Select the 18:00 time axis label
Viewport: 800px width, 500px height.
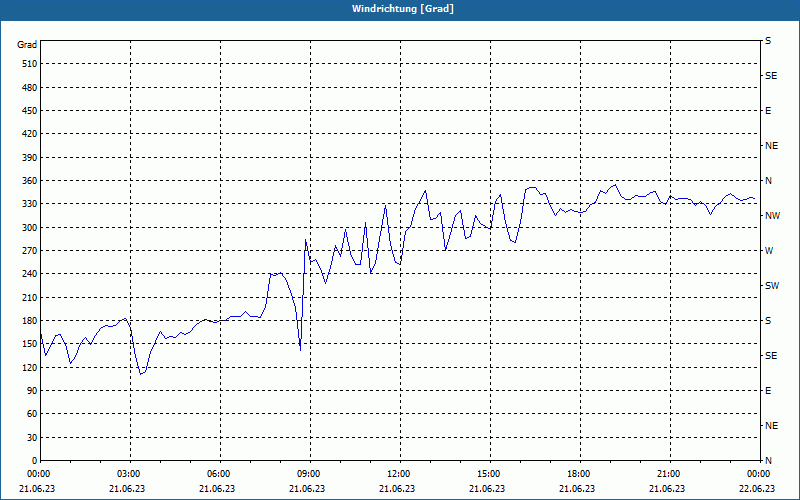(x=580, y=473)
